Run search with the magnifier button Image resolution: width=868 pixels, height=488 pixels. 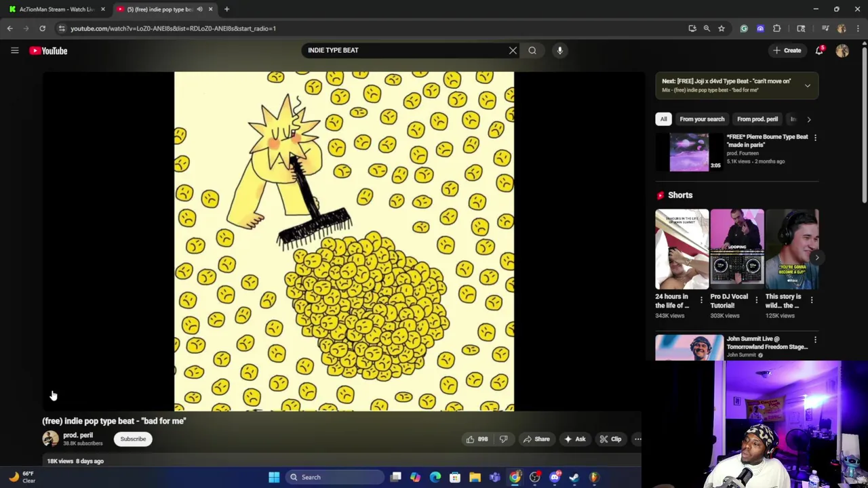(x=532, y=50)
